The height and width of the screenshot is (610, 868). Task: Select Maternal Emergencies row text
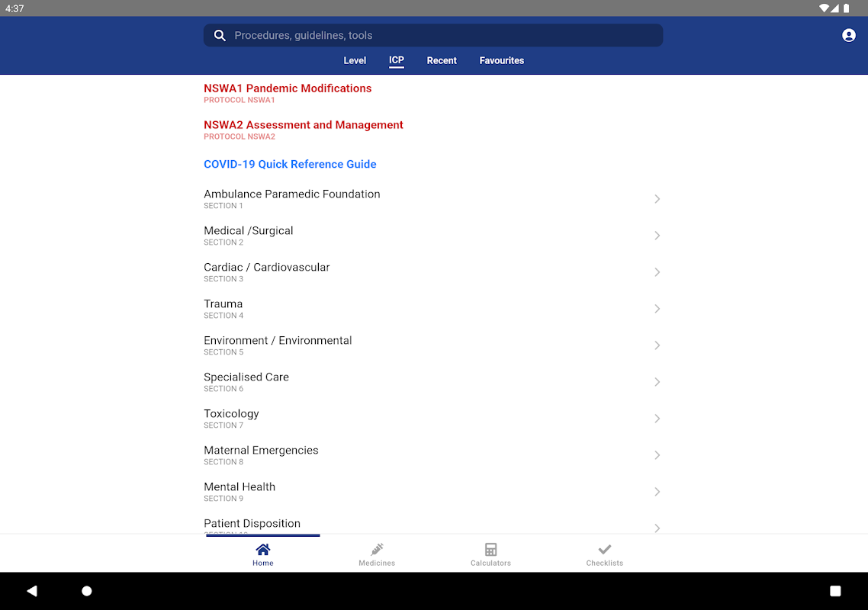pos(262,451)
